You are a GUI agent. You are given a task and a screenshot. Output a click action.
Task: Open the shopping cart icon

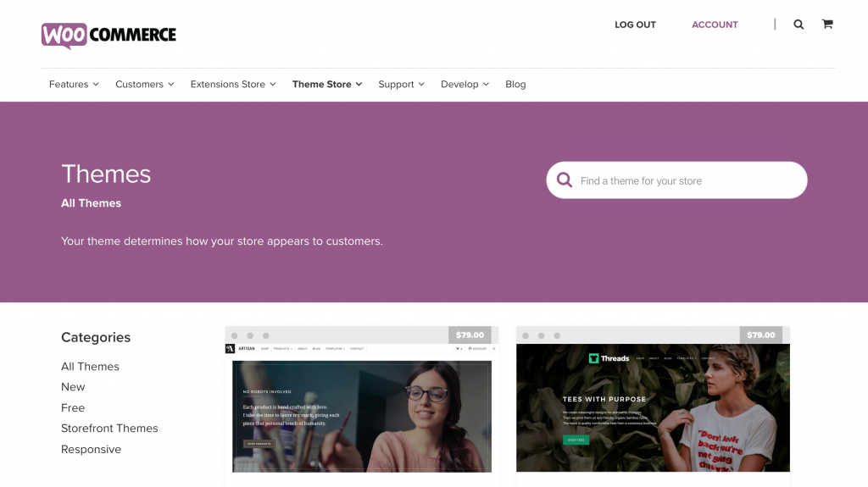tap(827, 24)
